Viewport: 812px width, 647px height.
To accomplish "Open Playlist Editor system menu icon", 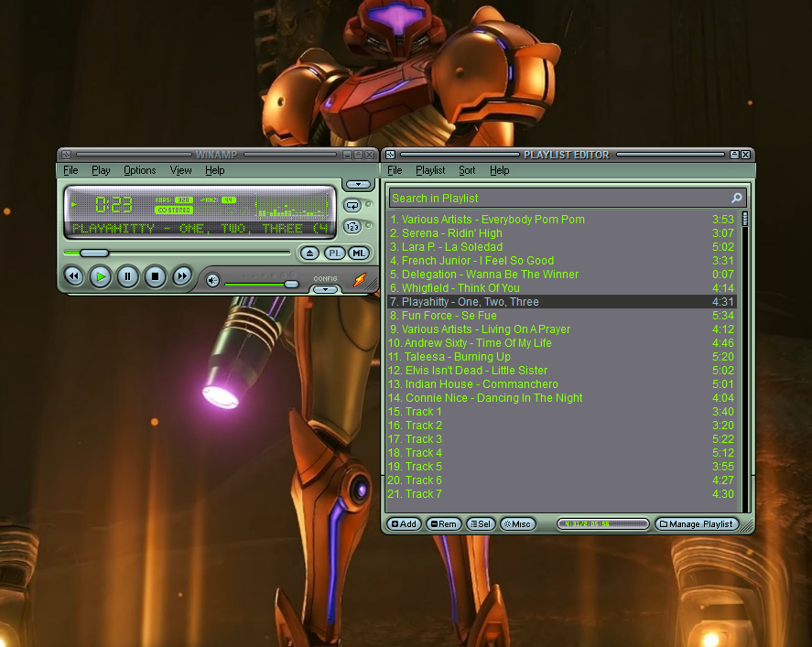I will pos(391,155).
